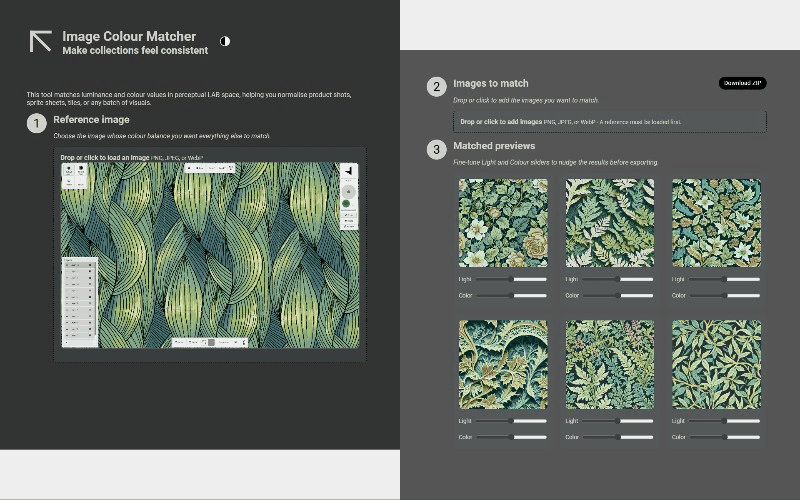Toggle the light/dark theme contrast icon
Image resolution: width=800 pixels, height=500 pixels.
(225, 41)
